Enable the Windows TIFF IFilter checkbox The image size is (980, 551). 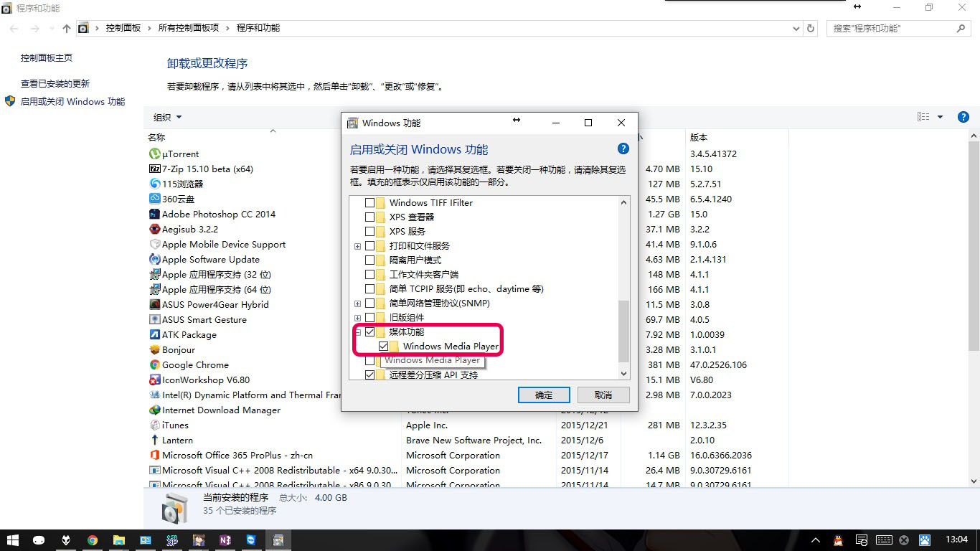coord(369,203)
